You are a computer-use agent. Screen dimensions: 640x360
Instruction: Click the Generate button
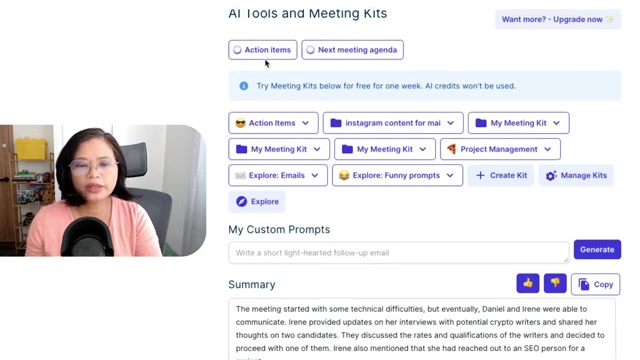click(597, 249)
